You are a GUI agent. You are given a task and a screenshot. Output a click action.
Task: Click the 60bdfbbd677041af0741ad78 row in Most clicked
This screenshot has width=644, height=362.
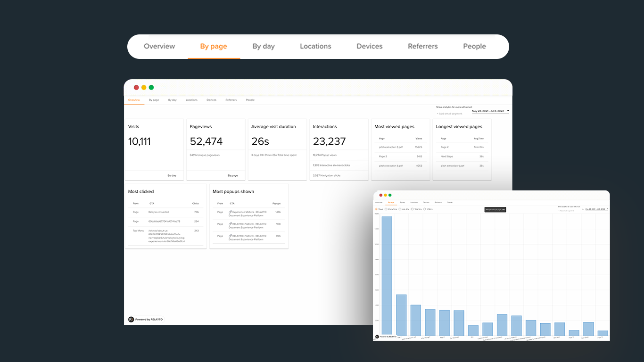pos(166,221)
